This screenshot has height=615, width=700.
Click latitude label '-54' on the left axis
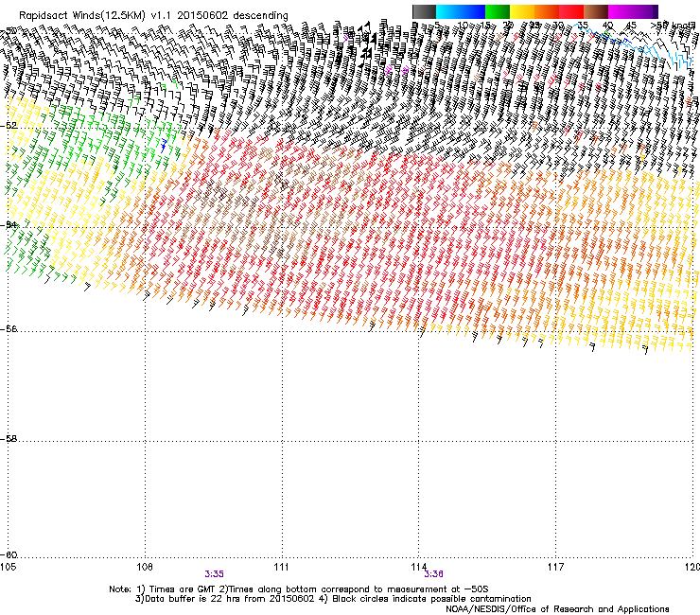tap(9, 224)
